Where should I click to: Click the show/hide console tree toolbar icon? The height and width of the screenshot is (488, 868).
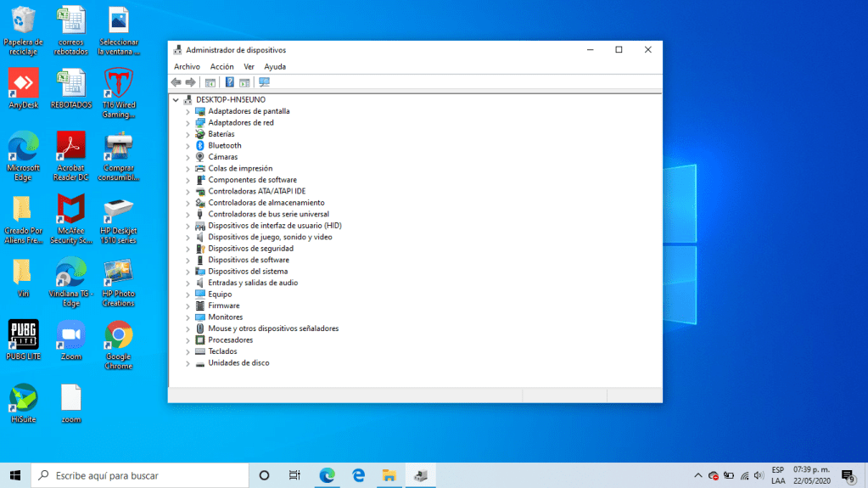(x=210, y=82)
